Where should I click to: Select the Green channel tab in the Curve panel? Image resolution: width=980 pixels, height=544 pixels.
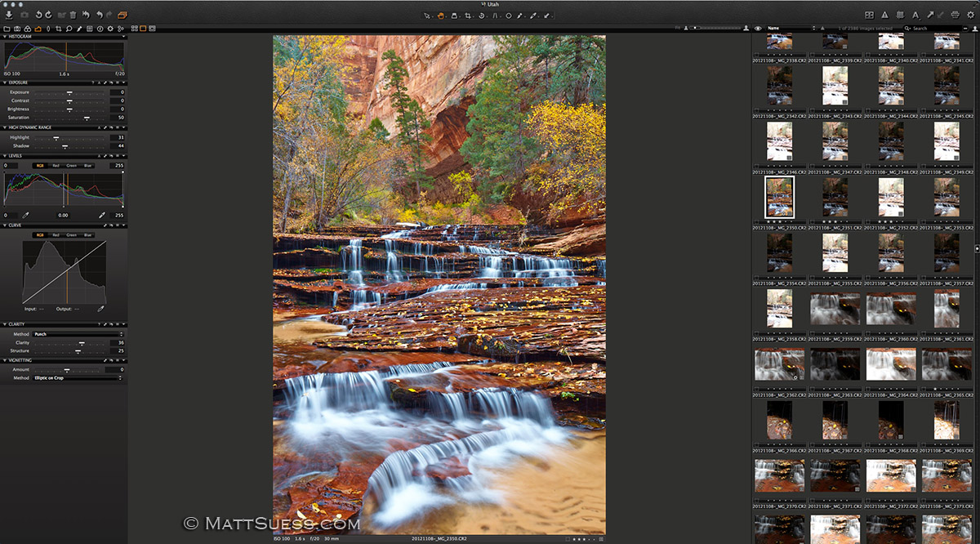tap(70, 234)
